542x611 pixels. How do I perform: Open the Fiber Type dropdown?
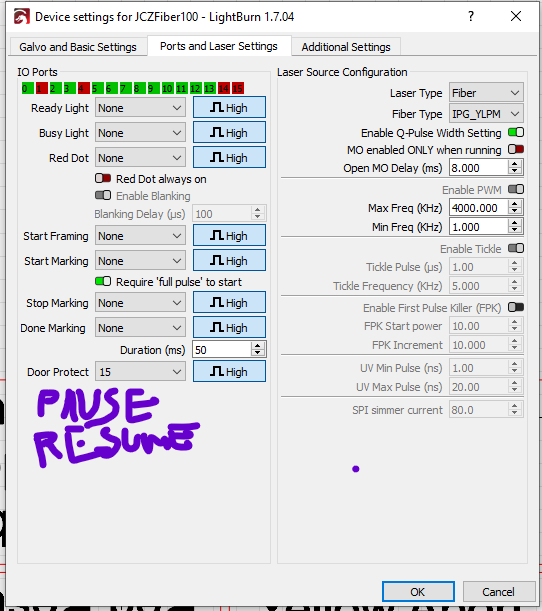(486, 114)
